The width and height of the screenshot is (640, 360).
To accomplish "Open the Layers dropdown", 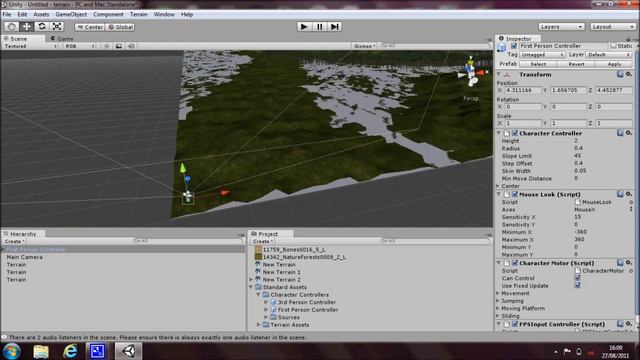I will click(x=561, y=27).
